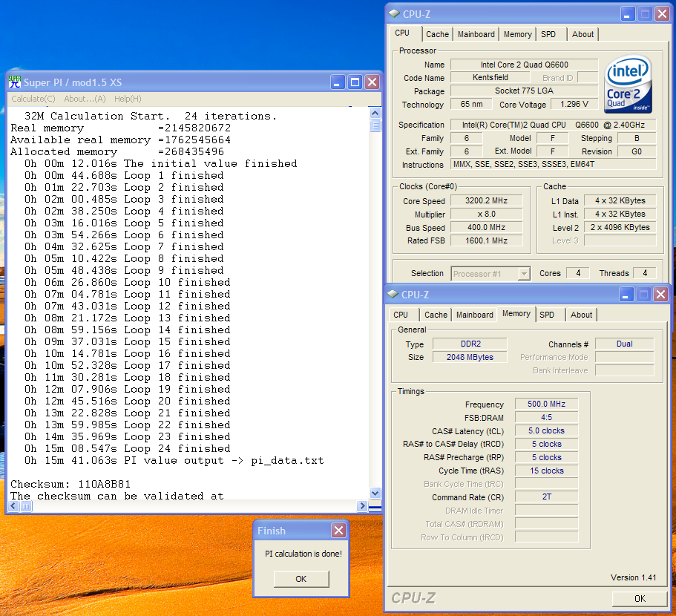Image resolution: width=676 pixels, height=616 pixels.
Task: Click the CAS# Latency value 5.0 clocks
Action: point(546,431)
